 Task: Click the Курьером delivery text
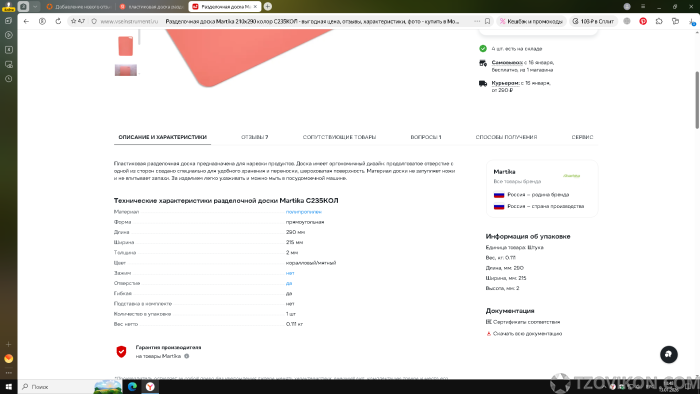click(x=505, y=83)
